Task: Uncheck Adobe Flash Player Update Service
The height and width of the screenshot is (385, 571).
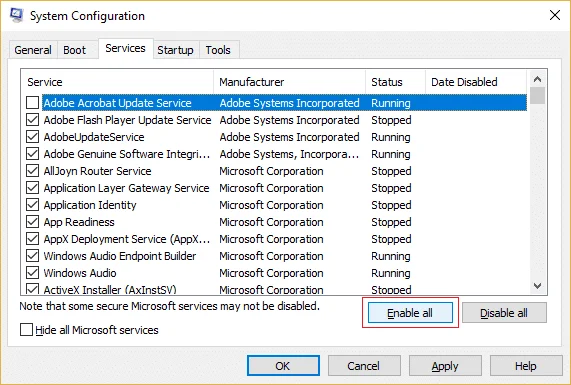Action: pos(32,120)
